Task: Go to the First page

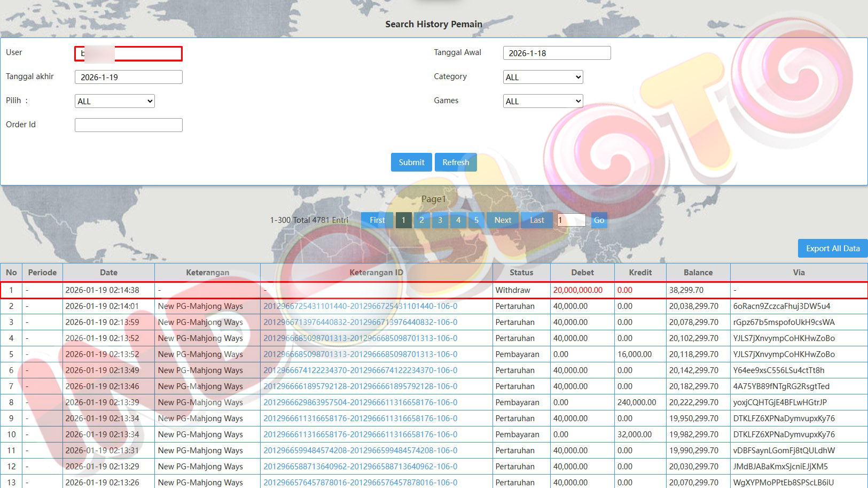Action: (377, 220)
